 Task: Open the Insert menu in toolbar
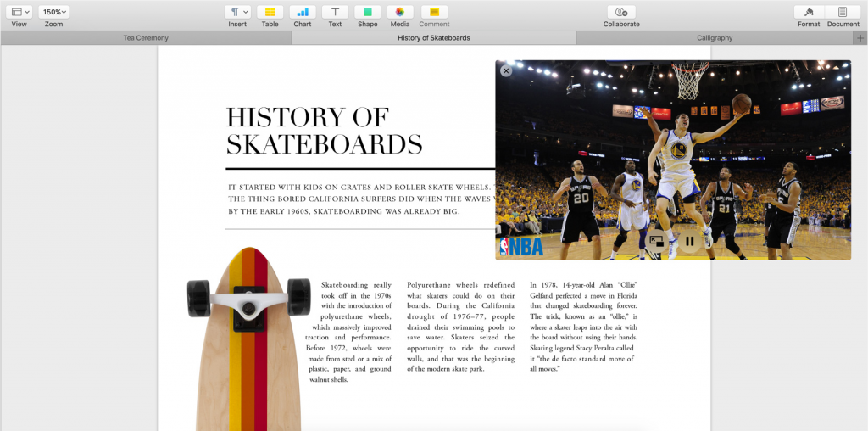(x=237, y=12)
